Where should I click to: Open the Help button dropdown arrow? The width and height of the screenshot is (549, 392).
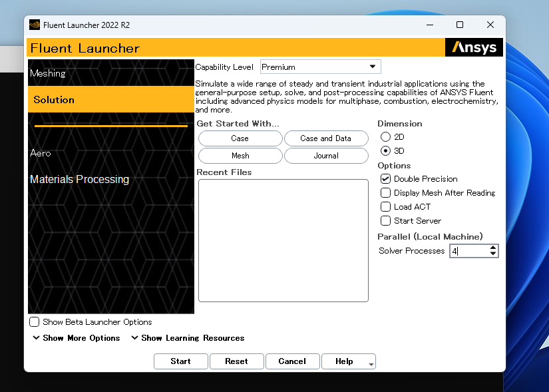tap(371, 364)
